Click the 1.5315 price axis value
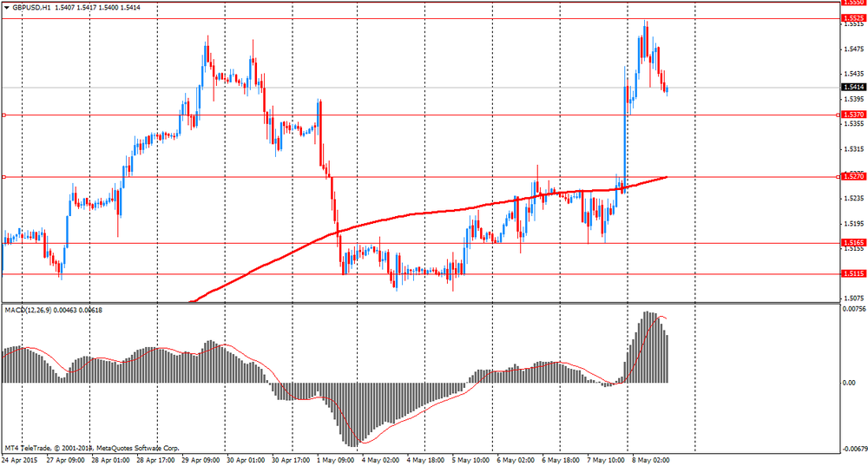The width and height of the screenshot is (868, 466). tap(853, 149)
